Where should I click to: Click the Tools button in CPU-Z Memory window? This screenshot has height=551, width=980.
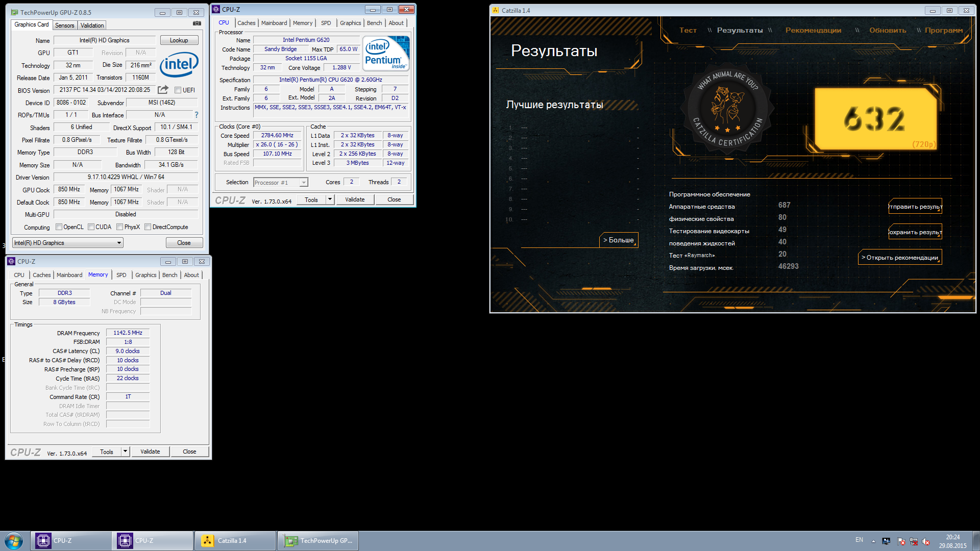[x=107, y=452]
